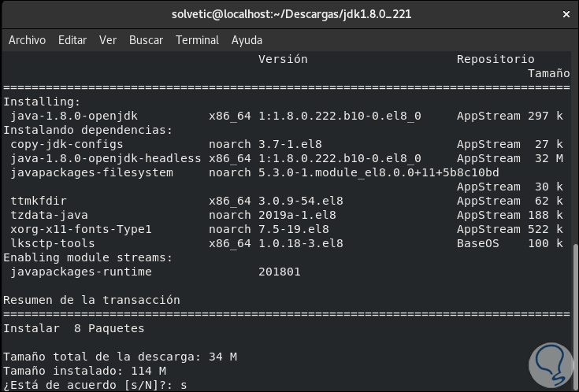Click the xorg-x11-fonts-Type1 package name

(81, 229)
